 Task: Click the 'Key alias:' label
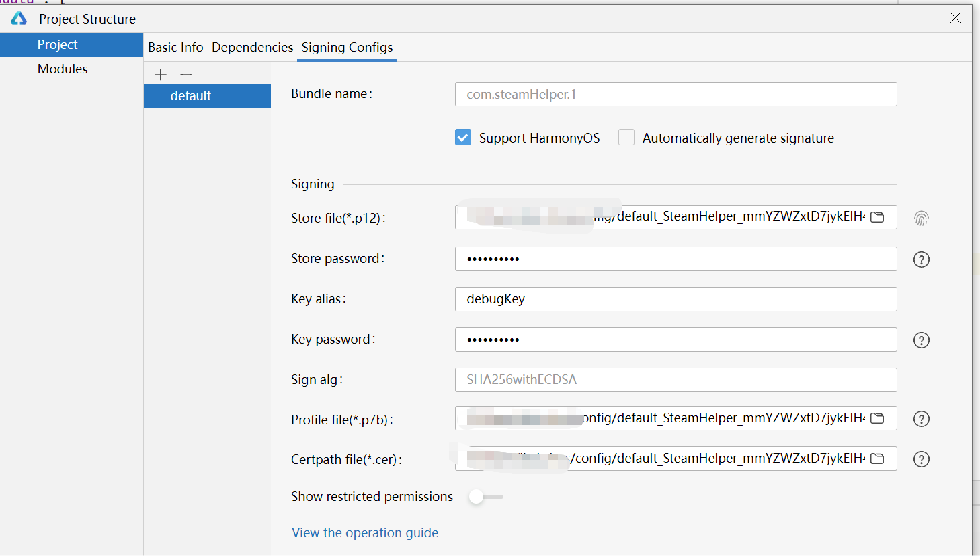319,299
